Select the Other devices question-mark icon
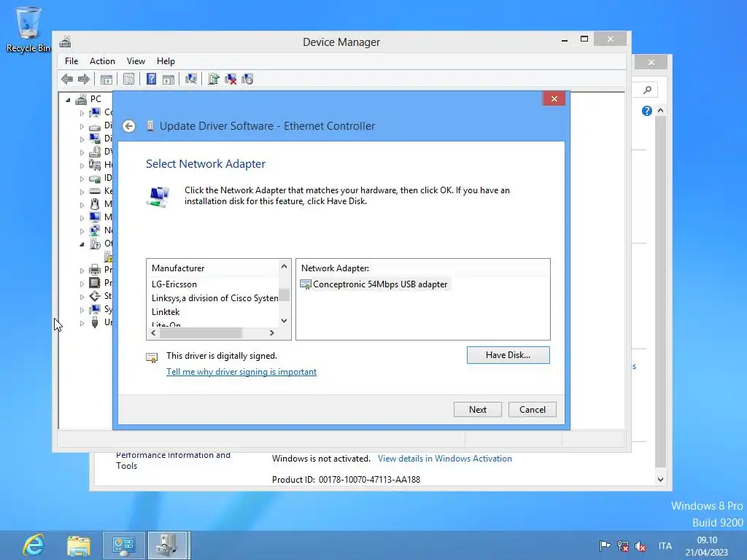This screenshot has width=747, height=560. pos(95,244)
